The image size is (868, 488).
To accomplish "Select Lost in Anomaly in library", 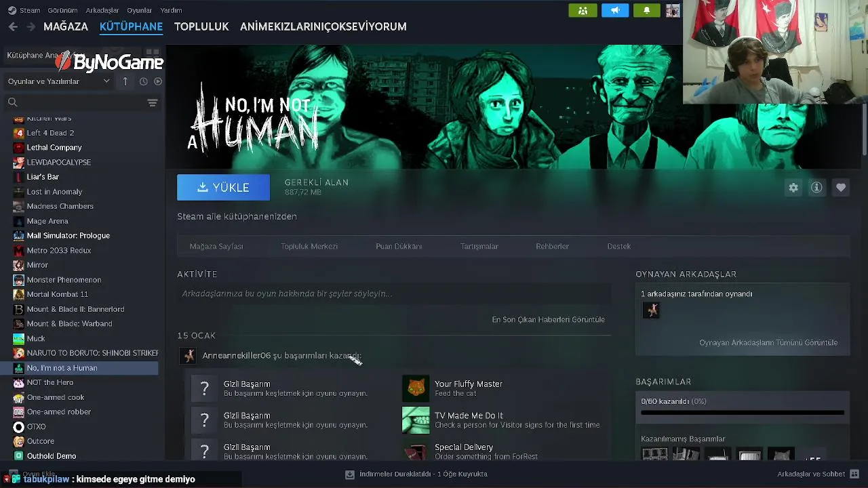I will 54,192.
